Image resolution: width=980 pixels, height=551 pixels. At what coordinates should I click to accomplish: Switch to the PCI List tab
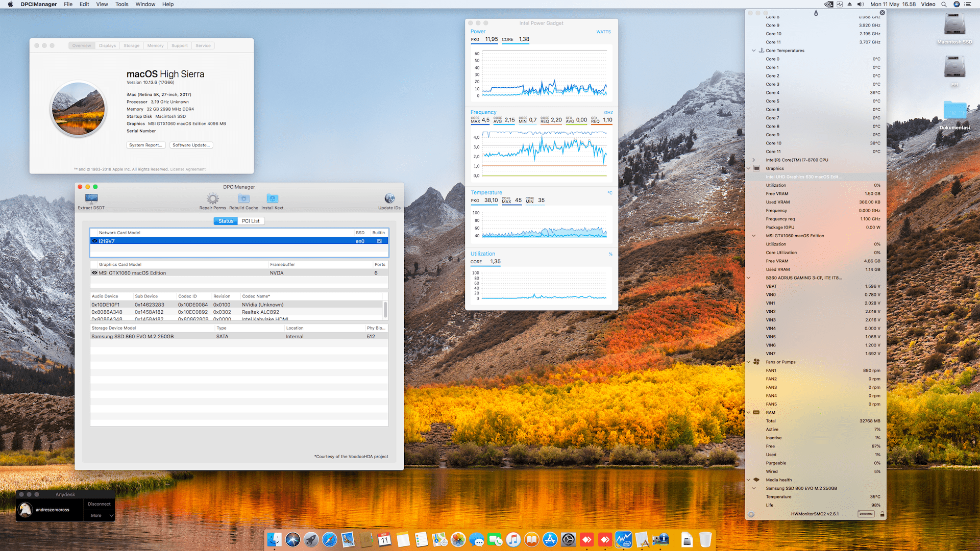click(251, 221)
